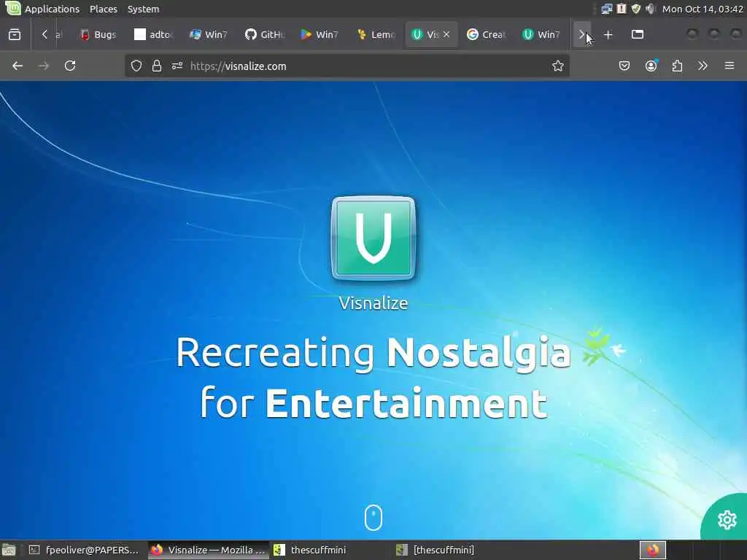This screenshot has width=747, height=560.
Task: Switch to the Google Creat tab
Action: tap(487, 34)
